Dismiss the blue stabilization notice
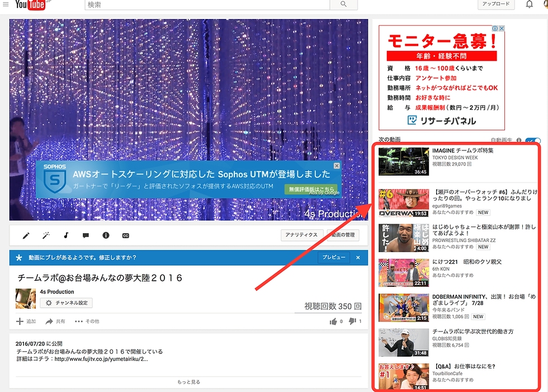 pos(358,257)
